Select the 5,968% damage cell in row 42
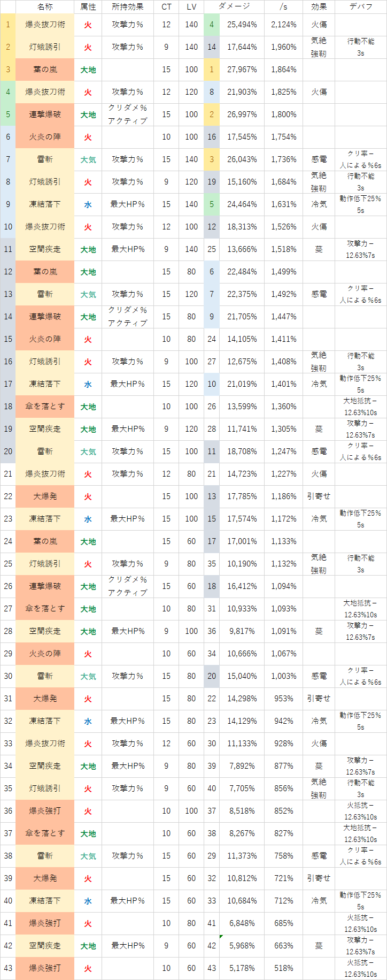 click(x=242, y=946)
